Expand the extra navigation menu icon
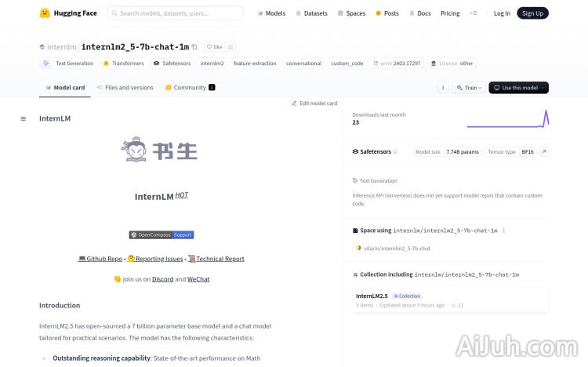 coord(474,13)
